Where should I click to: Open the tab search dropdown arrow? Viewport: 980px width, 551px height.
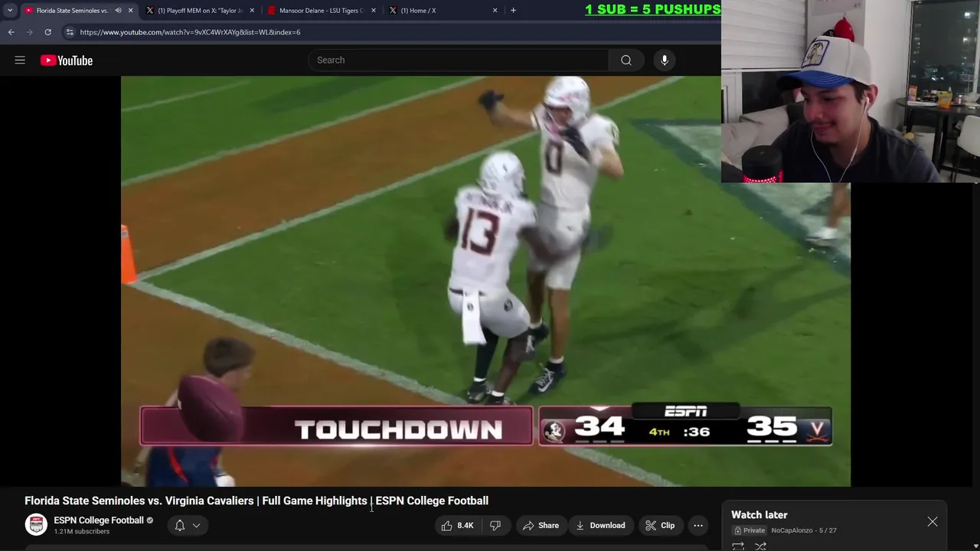(9, 11)
